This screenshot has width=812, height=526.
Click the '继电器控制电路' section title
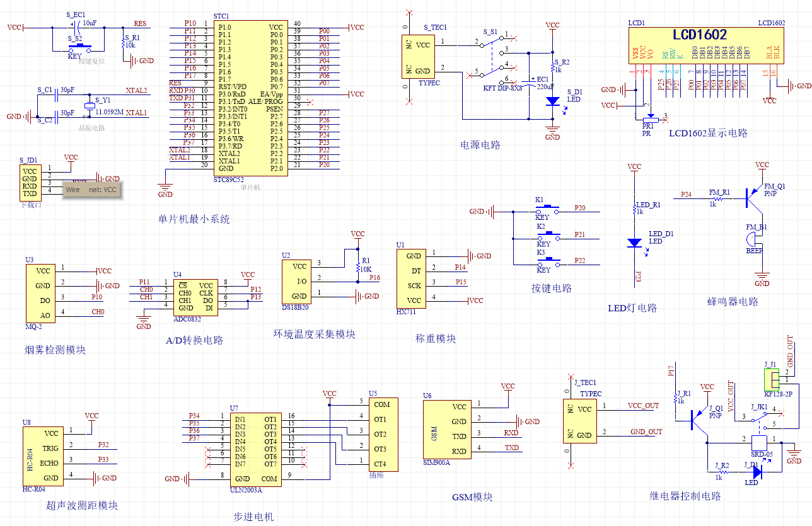coord(685,496)
